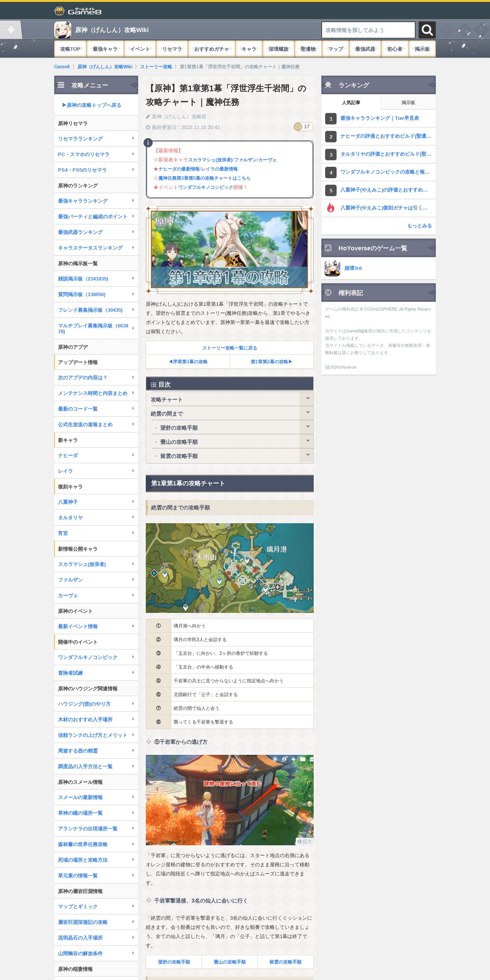490x980 pixels.
Task: Open the 初心者 nav tab
Action: coord(395,49)
